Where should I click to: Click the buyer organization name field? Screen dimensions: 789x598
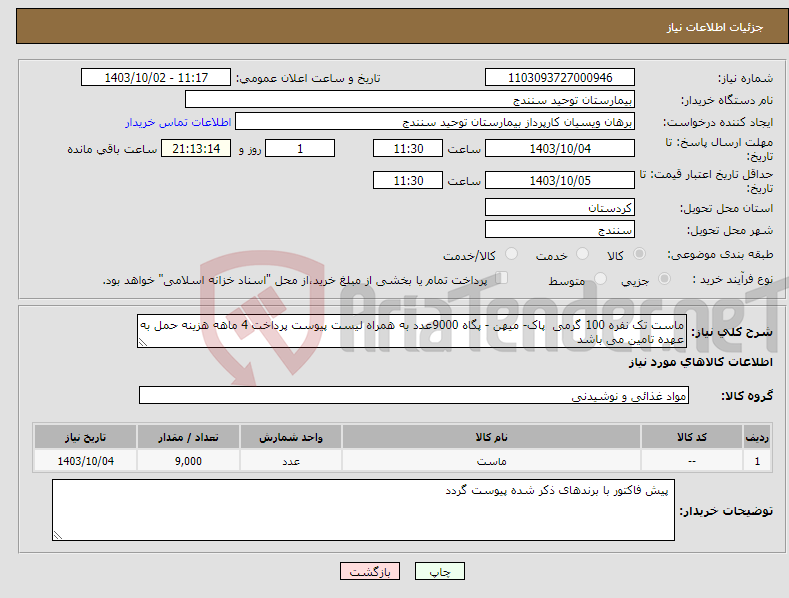pyautogui.click(x=410, y=100)
